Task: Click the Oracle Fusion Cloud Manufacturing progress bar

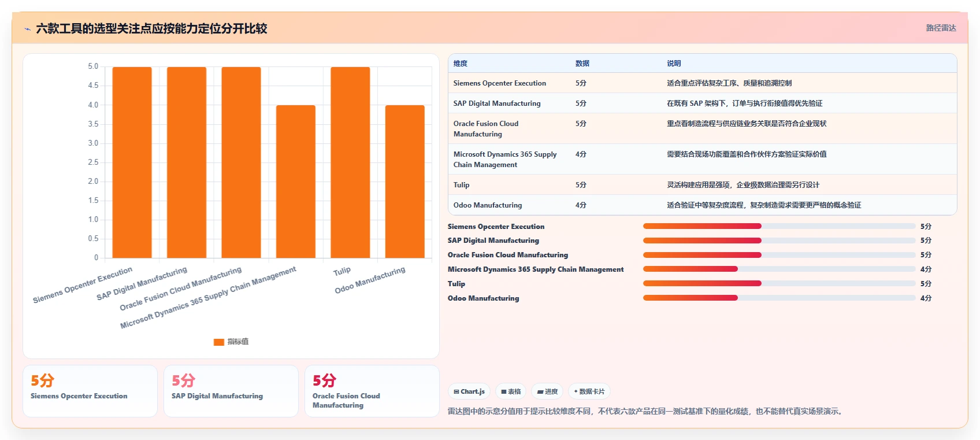Action: coord(779,255)
